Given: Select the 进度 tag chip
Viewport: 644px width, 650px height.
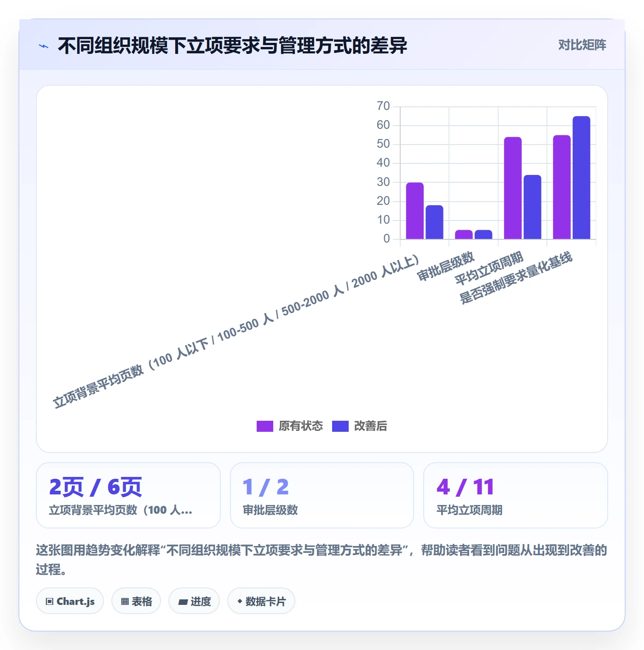Looking at the screenshot, I should [x=194, y=601].
